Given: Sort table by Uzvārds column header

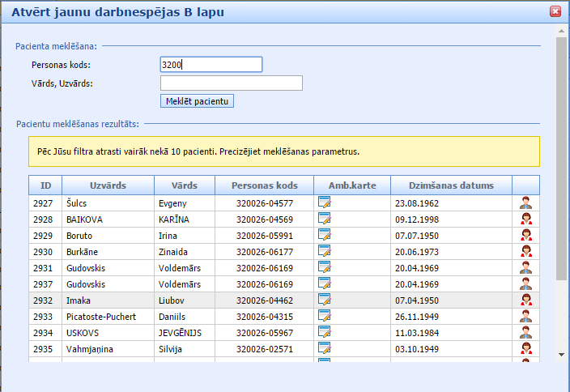Looking at the screenshot, I should point(108,185).
